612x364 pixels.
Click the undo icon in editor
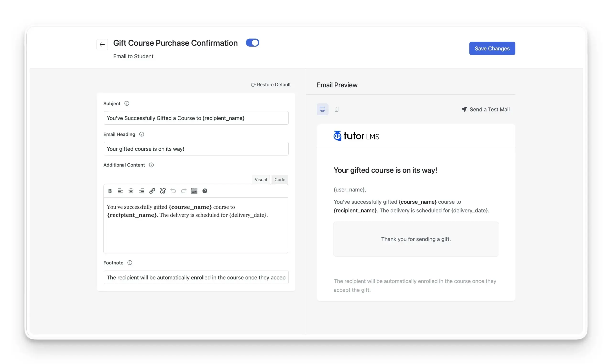coord(173,191)
